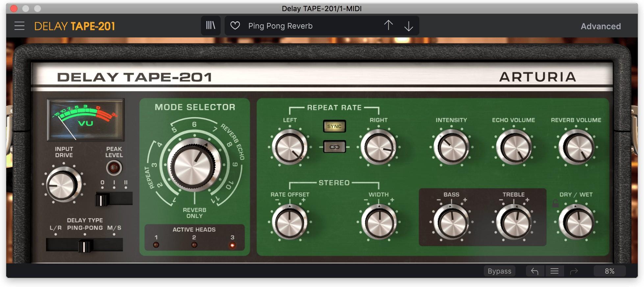Click the Left repeat rate knob

coord(289,147)
